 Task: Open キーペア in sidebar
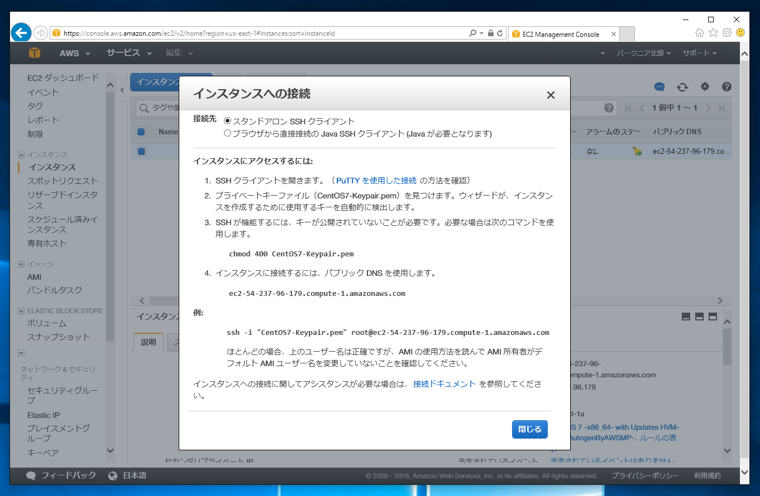pyautogui.click(x=43, y=453)
